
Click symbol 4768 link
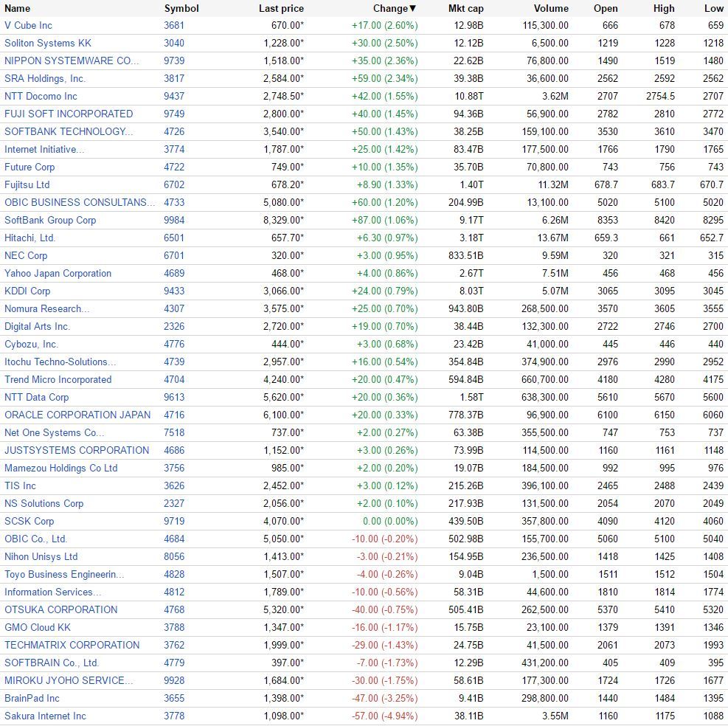pyautogui.click(x=174, y=609)
